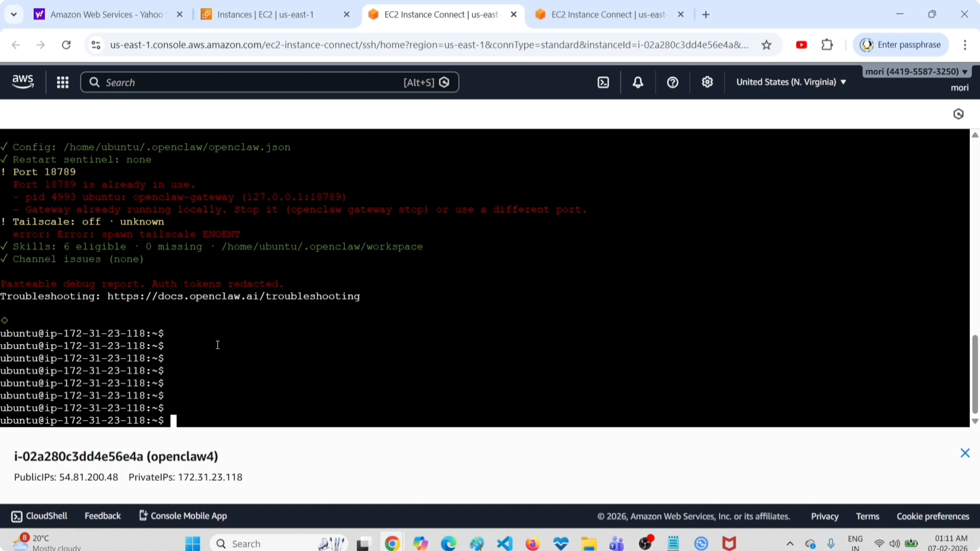Viewport: 980px width, 551px height.
Task: Open AWS support help icon
Action: pos(673,83)
